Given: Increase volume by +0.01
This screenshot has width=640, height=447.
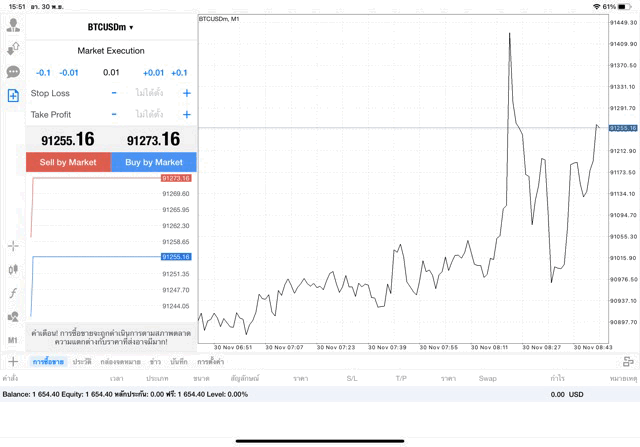Looking at the screenshot, I should pos(153,73).
